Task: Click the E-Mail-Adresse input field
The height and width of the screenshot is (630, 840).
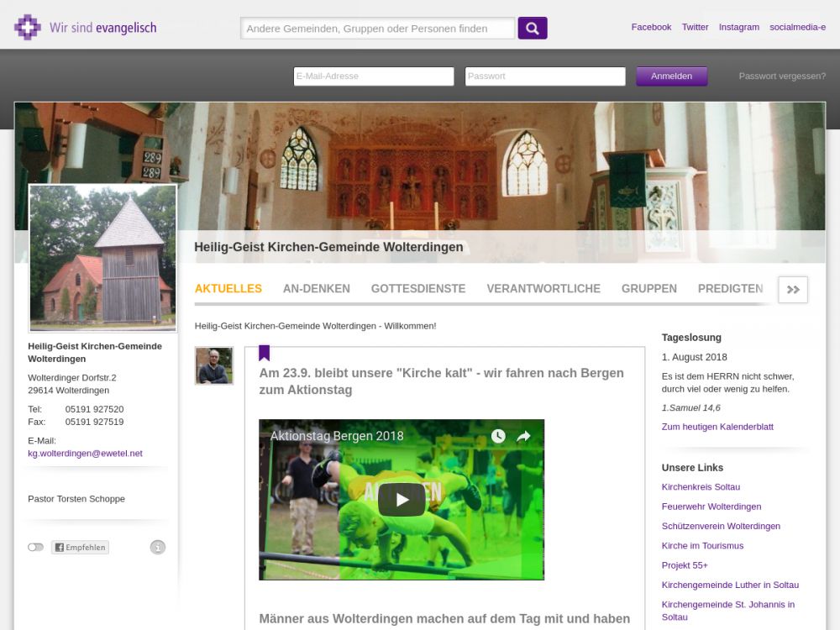Action: pos(373,76)
